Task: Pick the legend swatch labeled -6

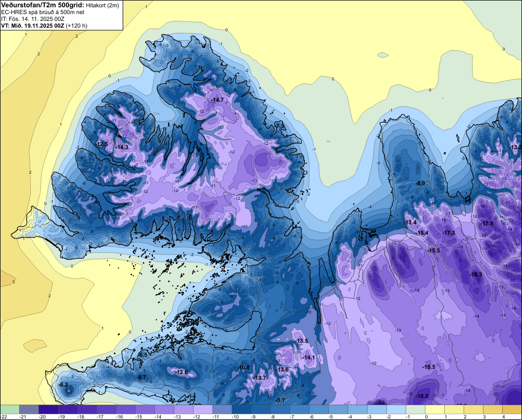Action: pyautogui.click(x=318, y=410)
